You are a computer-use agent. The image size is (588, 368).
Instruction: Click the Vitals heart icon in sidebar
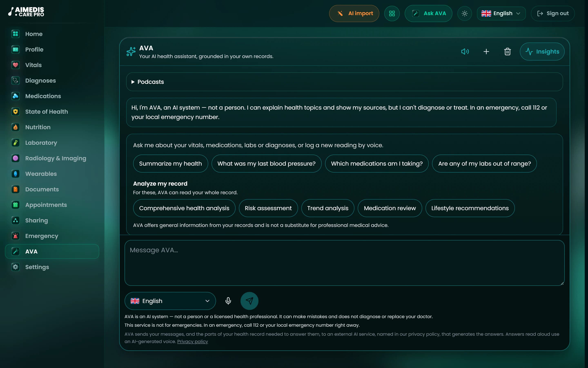[16, 65]
